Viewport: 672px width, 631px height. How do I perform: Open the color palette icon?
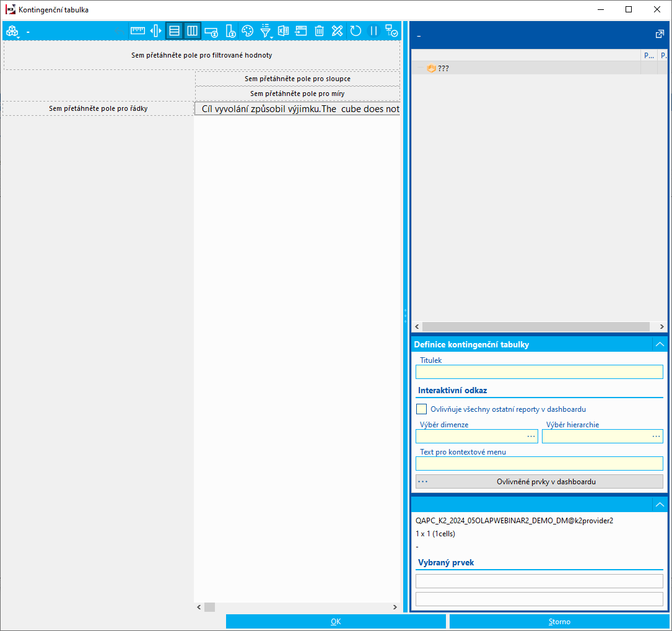pos(247,31)
